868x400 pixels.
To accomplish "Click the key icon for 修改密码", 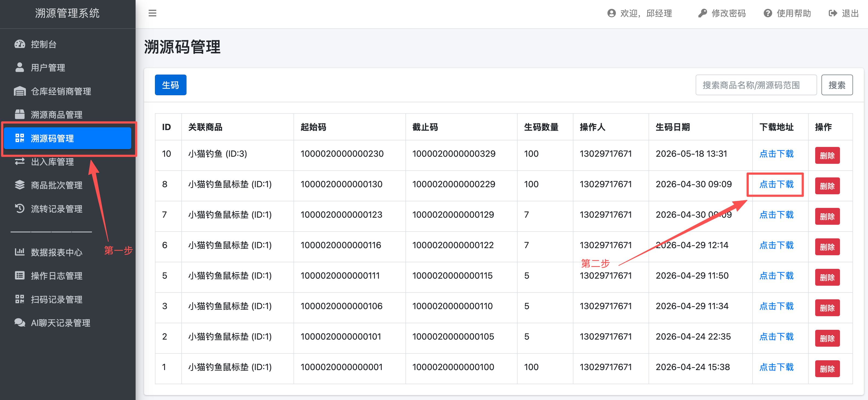I will (x=702, y=13).
